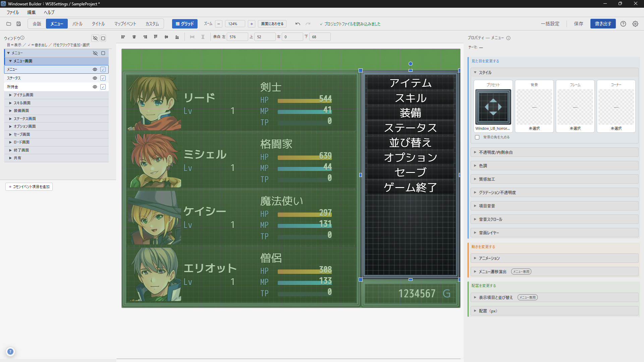Select the Window_LIB_horror preset thumbnail
Image resolution: width=644 pixels, height=362 pixels.
[x=493, y=106]
